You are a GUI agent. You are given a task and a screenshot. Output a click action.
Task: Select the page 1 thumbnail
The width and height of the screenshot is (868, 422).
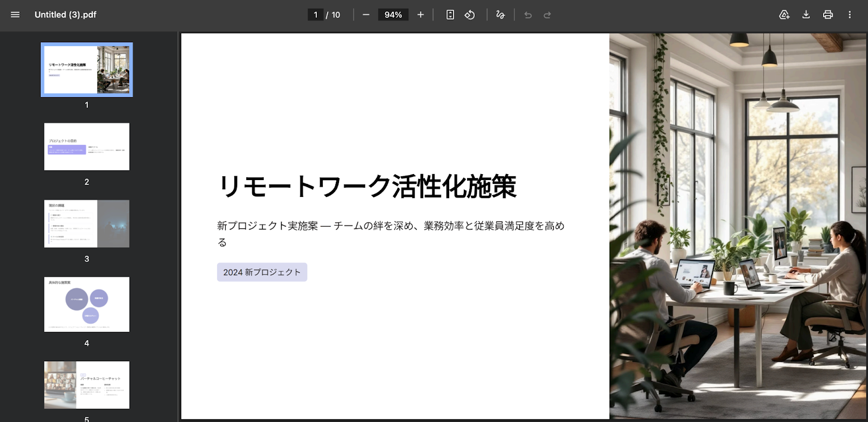pyautogui.click(x=87, y=70)
